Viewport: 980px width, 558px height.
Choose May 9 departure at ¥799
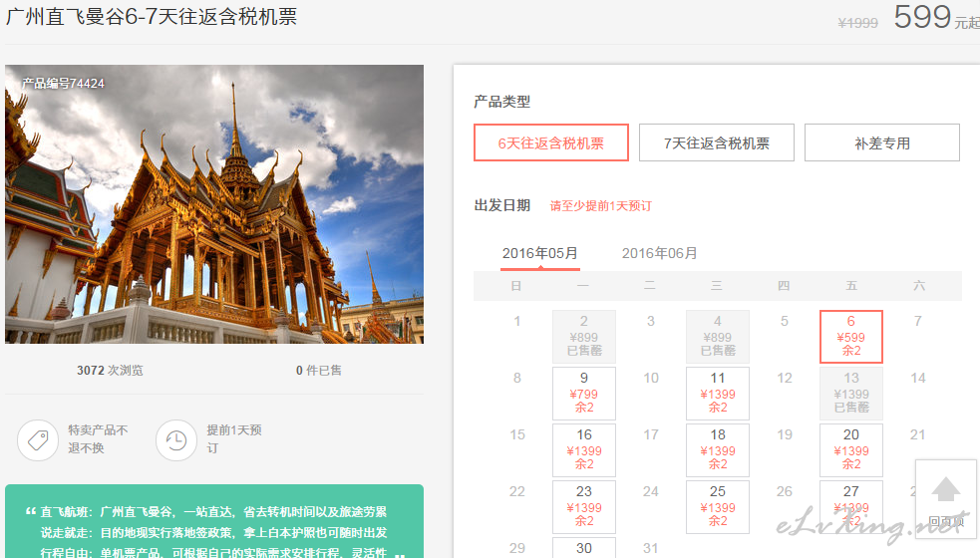[x=584, y=393]
